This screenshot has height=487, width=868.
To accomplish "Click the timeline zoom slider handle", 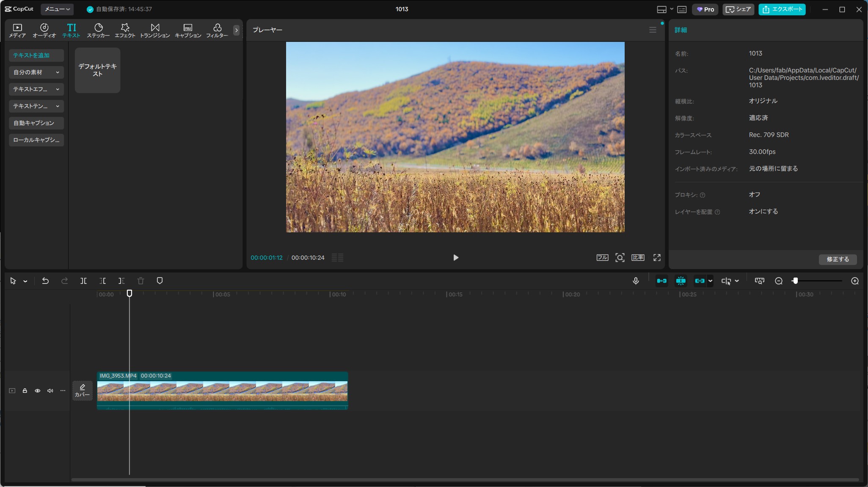I will tap(795, 281).
